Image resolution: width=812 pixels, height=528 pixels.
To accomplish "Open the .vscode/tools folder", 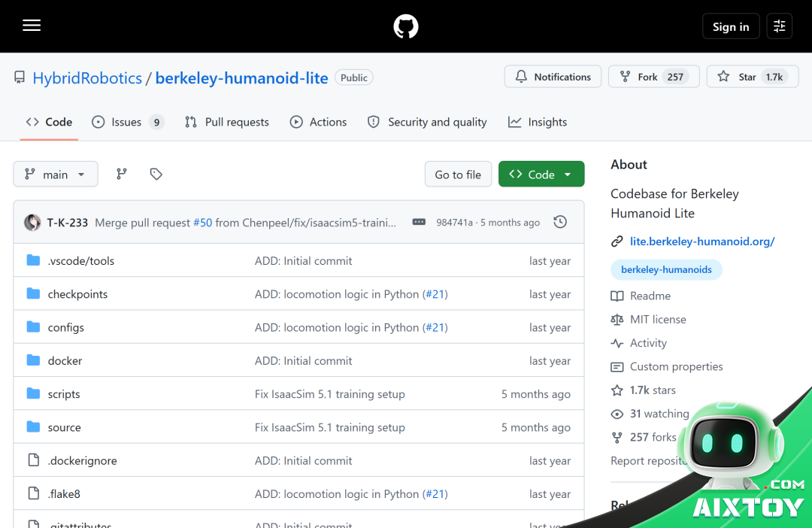I will (x=80, y=261).
